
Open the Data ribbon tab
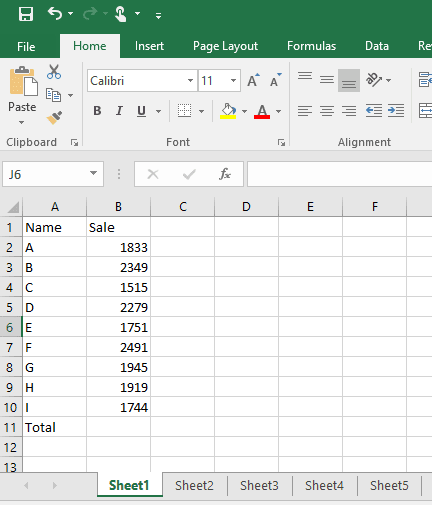click(377, 46)
